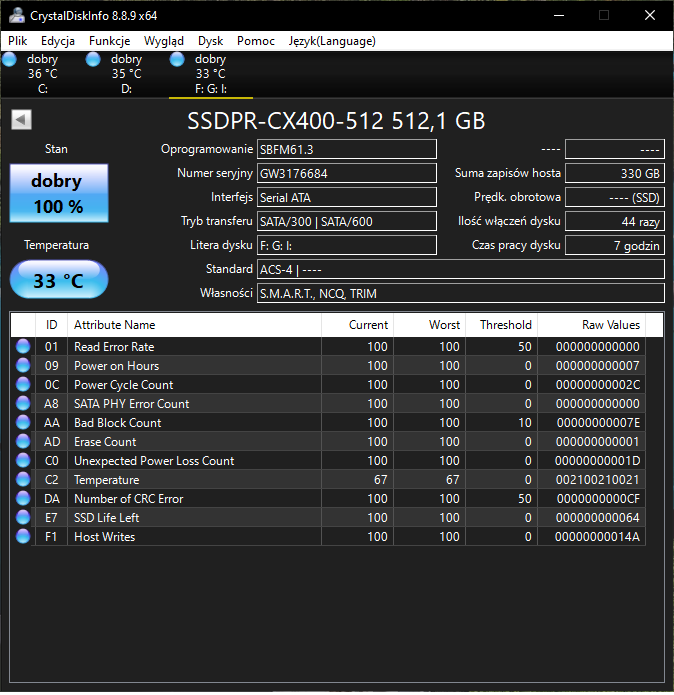Image resolution: width=674 pixels, height=695 pixels.
Task: Click status orb for SSD Life Left row
Action: [x=23, y=518]
